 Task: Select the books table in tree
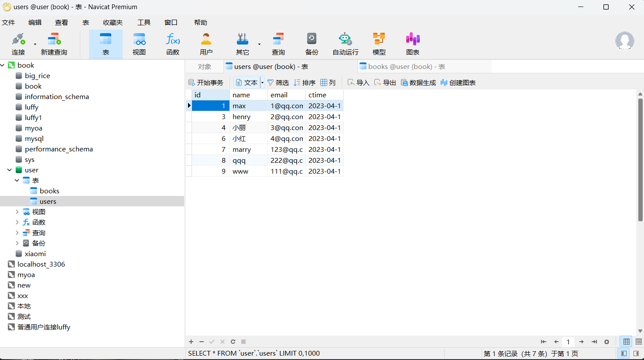[x=49, y=191]
